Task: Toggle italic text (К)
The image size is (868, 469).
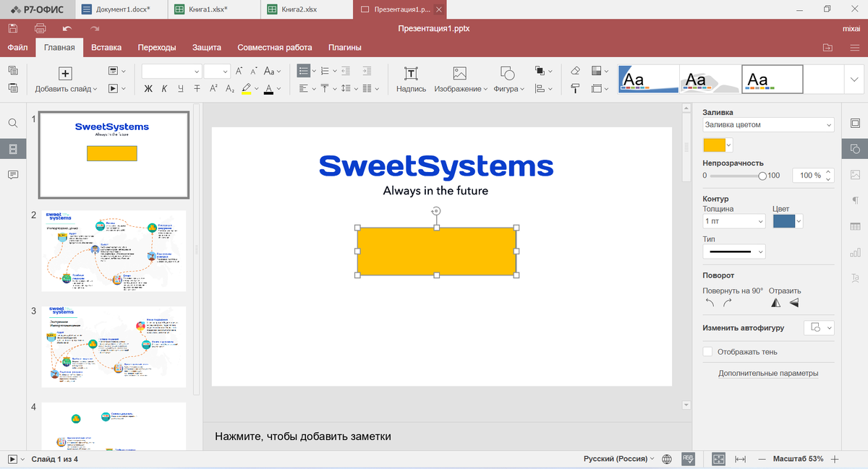Action: (x=164, y=88)
